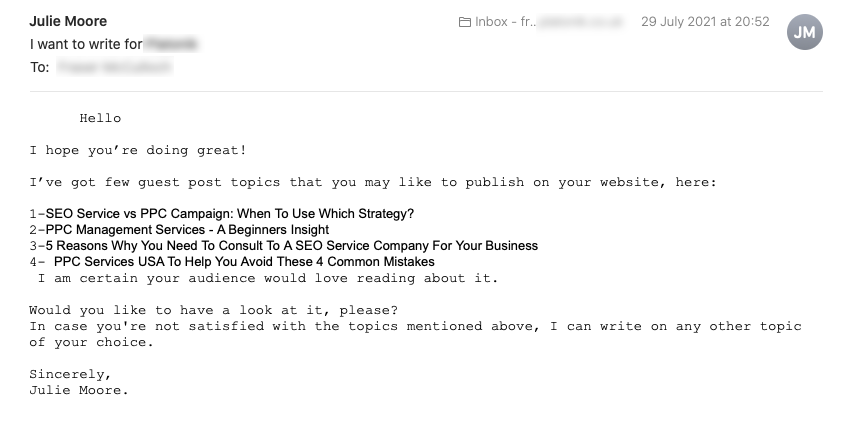Image resolution: width=850 pixels, height=427 pixels.
Task: Click the blurred recipient name after To:
Action: tap(114, 67)
